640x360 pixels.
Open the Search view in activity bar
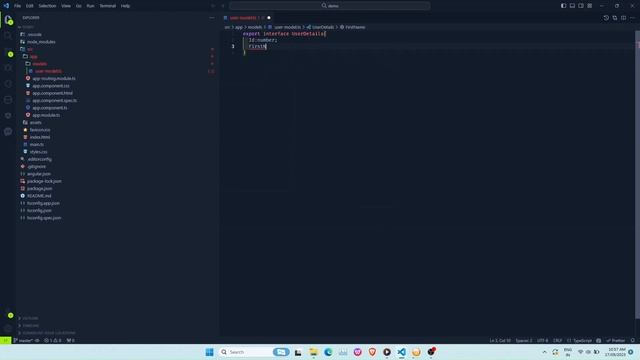click(8, 36)
